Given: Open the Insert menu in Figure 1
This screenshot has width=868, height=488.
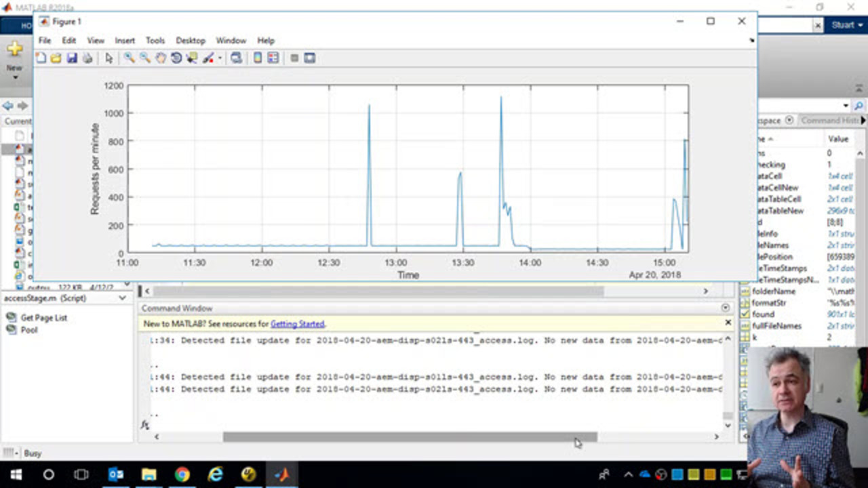Looking at the screenshot, I should point(125,41).
